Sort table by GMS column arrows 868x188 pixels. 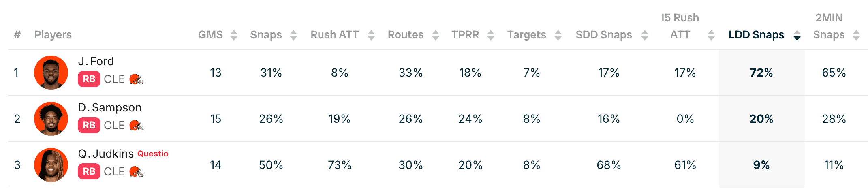coord(234,35)
